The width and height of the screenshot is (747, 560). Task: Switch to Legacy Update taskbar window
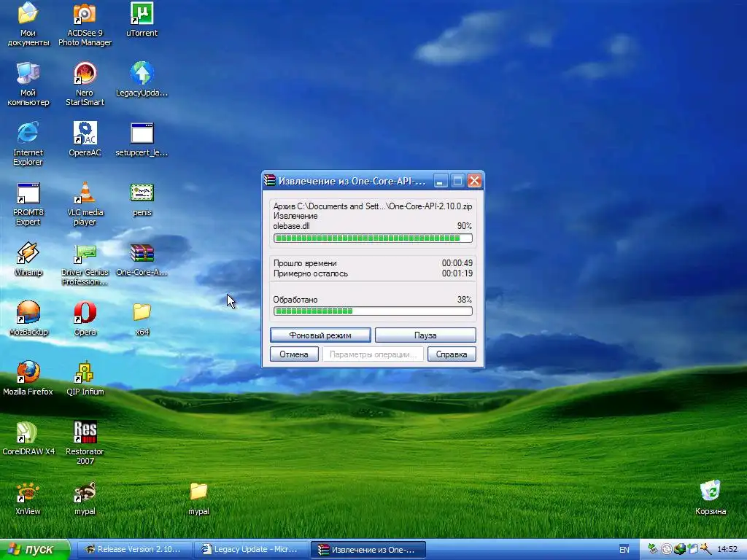pyautogui.click(x=251, y=550)
